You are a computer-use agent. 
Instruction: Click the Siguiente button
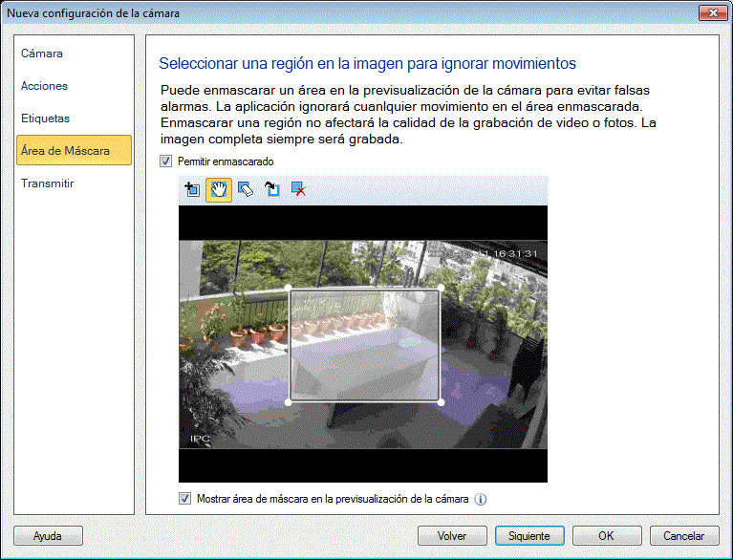529,536
